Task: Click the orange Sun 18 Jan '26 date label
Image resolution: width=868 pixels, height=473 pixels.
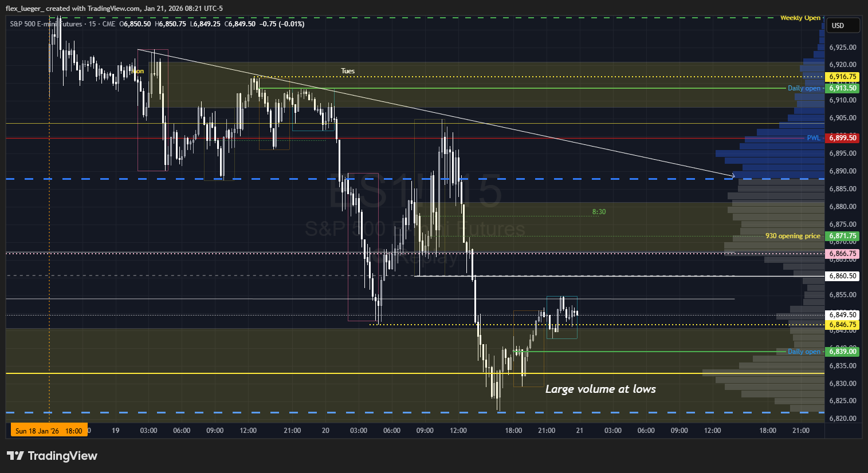Action: (49, 431)
